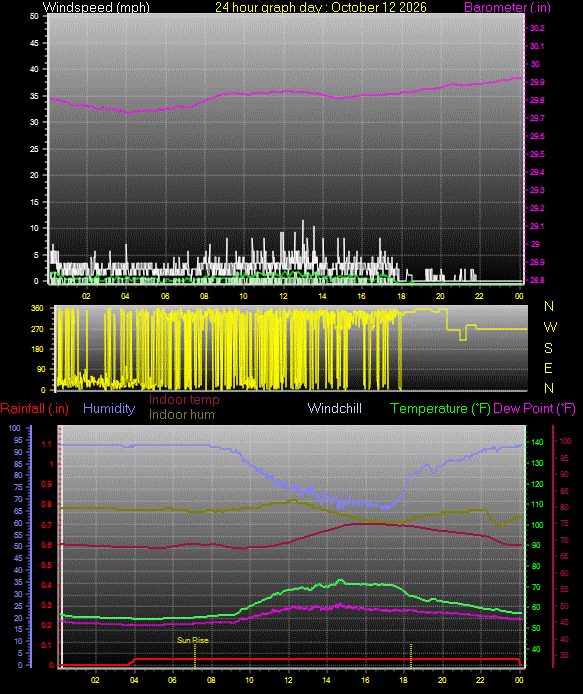Click the 'Rainfall (.in)' legend label

click(35, 408)
